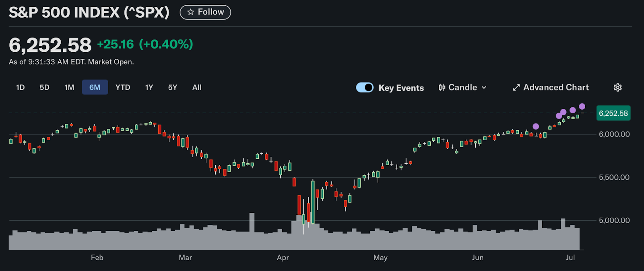Show the 1Y time range
Screen dimensions: 644x271
pyautogui.click(x=149, y=87)
